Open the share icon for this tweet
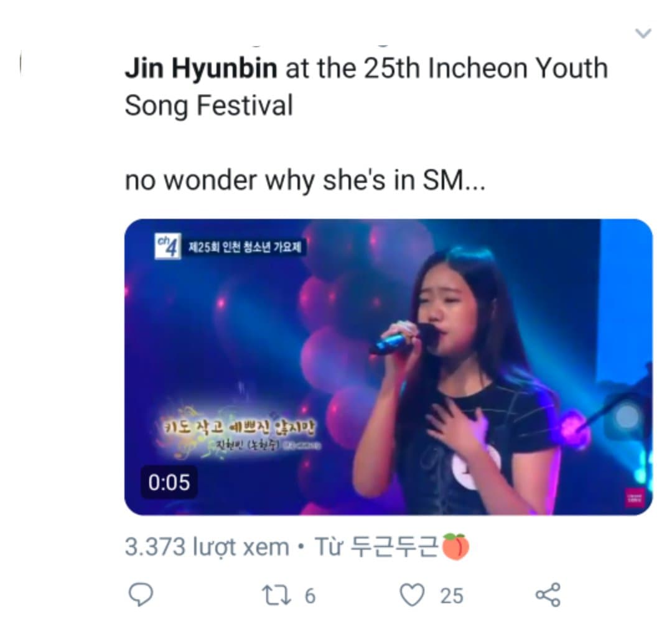The height and width of the screenshot is (623, 672). coord(548,595)
